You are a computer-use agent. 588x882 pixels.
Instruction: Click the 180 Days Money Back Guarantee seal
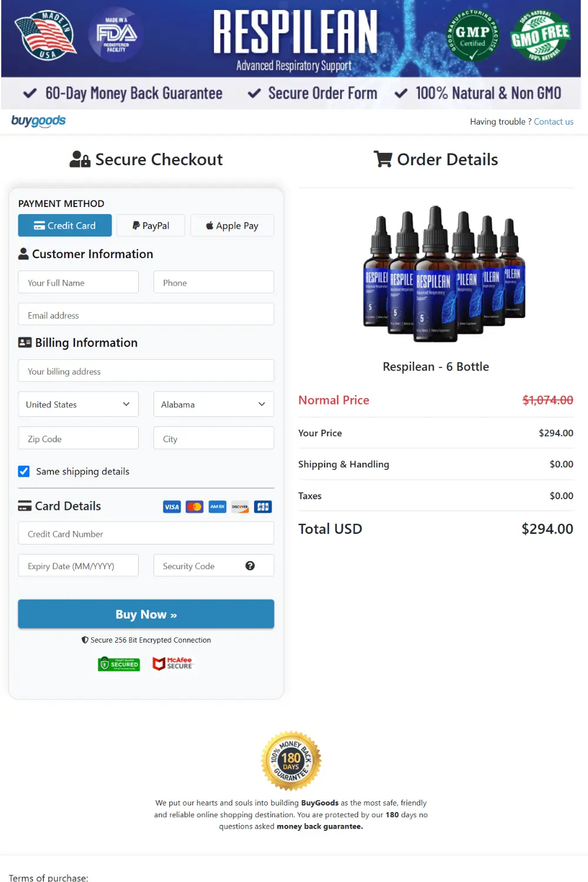[x=290, y=760]
